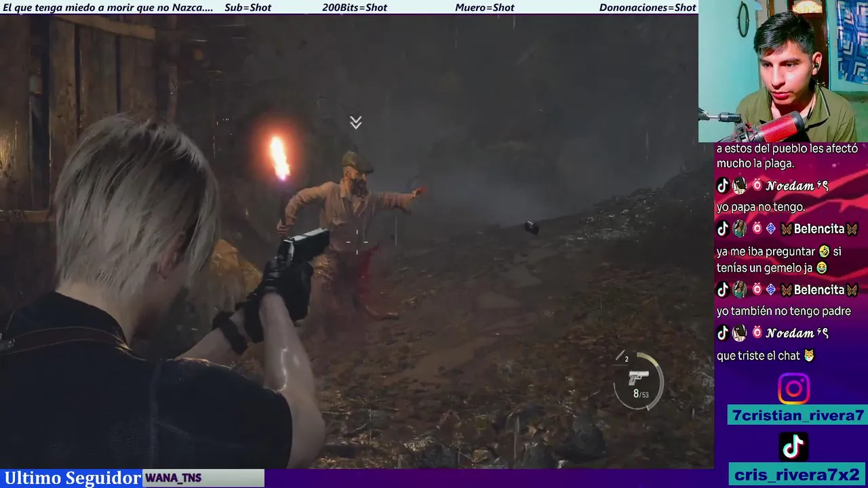The width and height of the screenshot is (868, 488).
Task: Click 'El que tenga miedo a morir' banner text
Action: tap(108, 7)
